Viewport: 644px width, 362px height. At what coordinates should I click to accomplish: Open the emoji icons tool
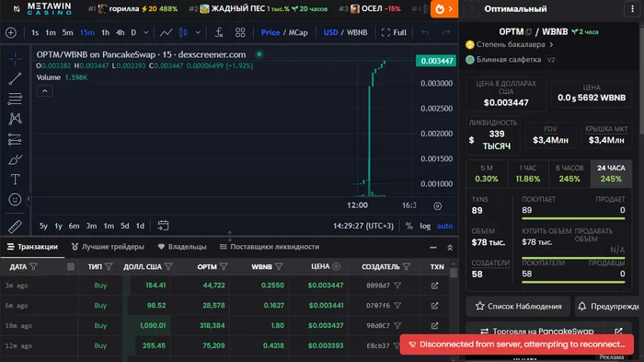(16, 200)
